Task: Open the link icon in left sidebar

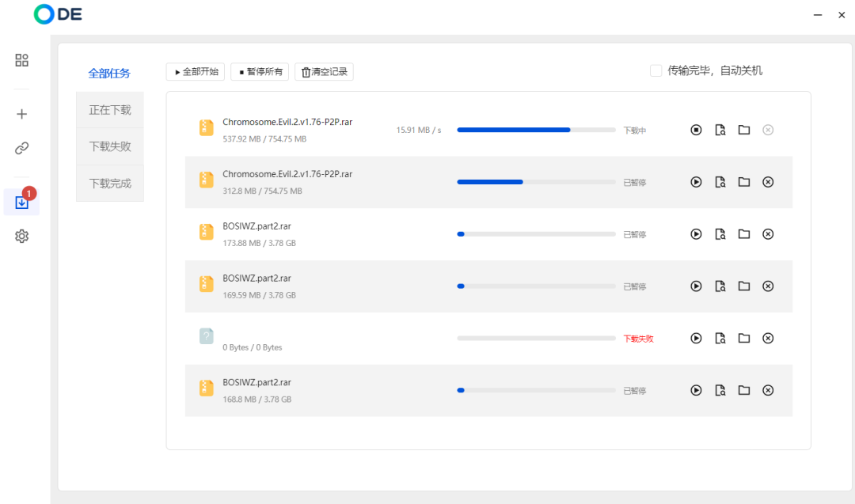Action: [22, 148]
